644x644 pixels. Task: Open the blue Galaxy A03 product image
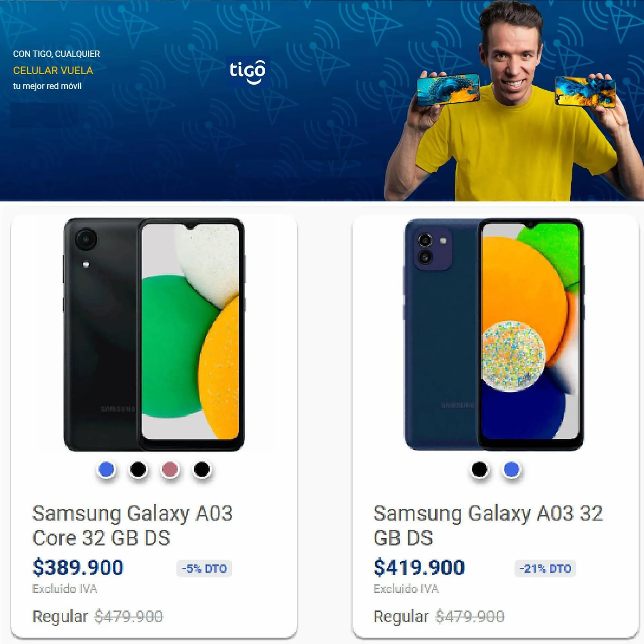click(x=494, y=334)
